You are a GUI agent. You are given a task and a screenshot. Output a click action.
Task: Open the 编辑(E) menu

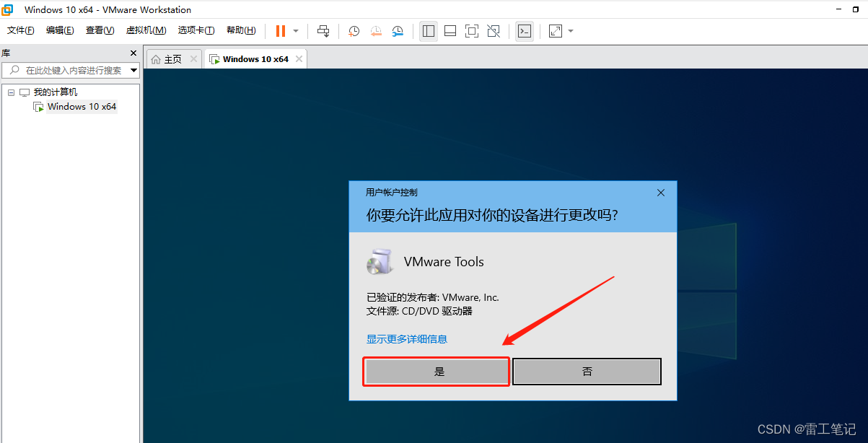60,30
